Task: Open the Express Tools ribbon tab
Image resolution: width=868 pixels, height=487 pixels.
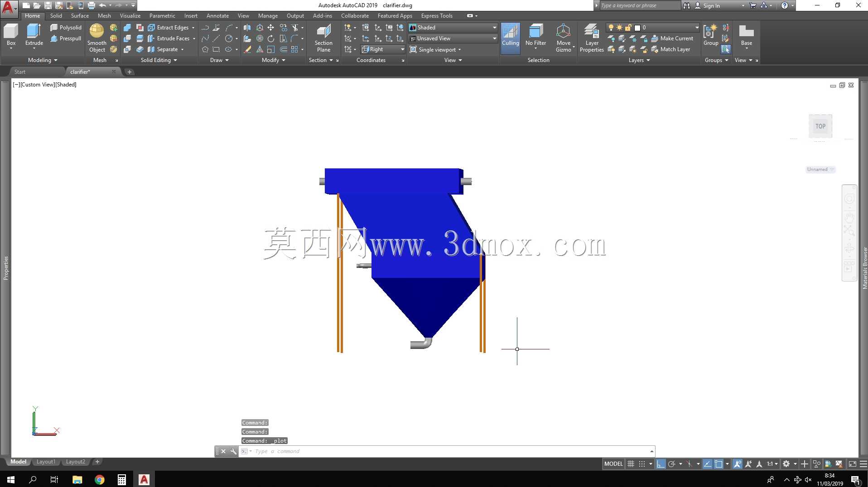Action: click(x=437, y=16)
